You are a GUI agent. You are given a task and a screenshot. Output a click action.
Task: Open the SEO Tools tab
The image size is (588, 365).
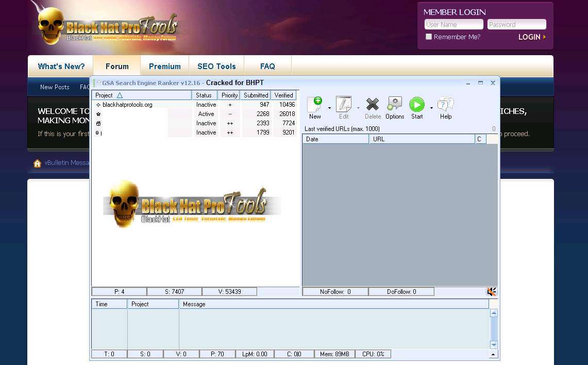[216, 67]
